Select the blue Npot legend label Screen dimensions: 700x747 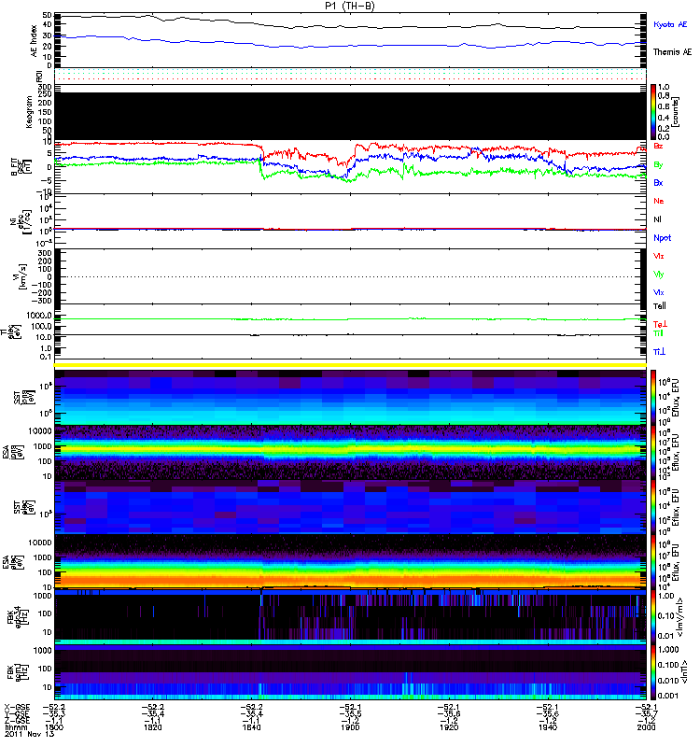(x=662, y=237)
